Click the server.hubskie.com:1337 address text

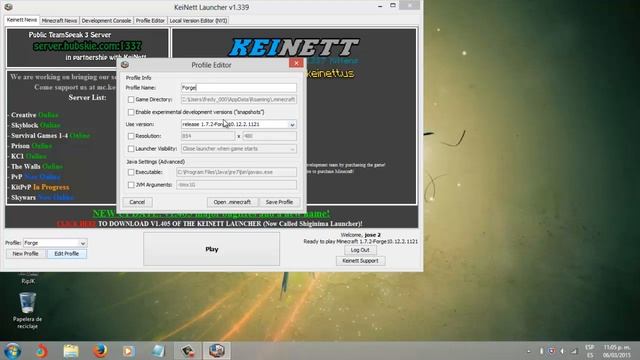(87, 46)
